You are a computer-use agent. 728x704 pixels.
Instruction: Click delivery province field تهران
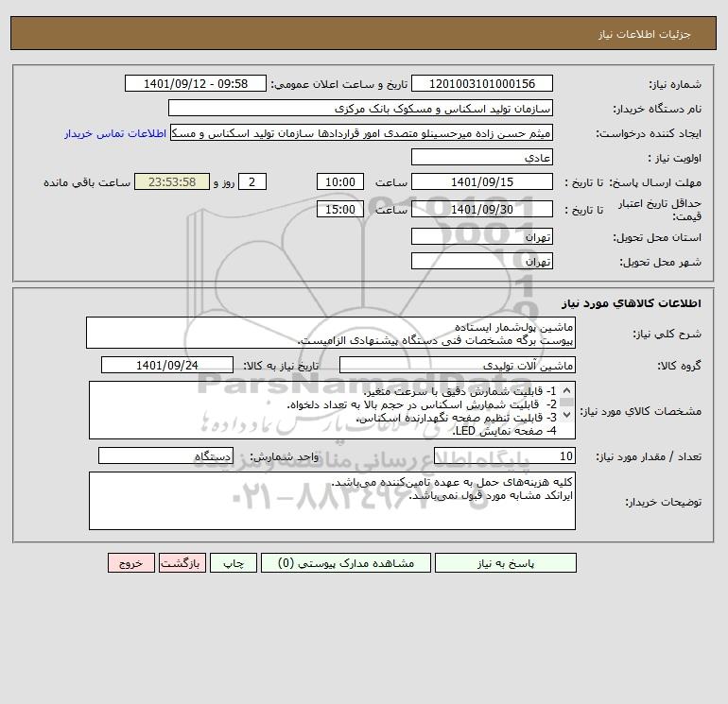(482, 236)
